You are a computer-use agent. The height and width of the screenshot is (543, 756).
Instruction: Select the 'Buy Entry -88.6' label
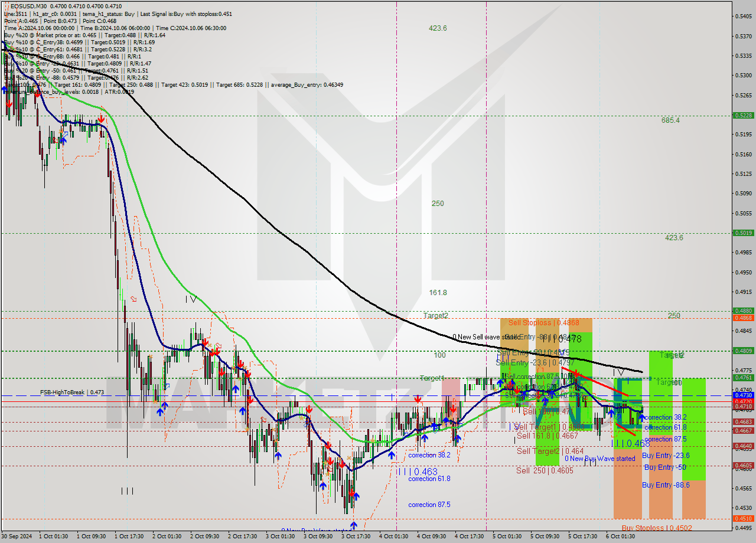click(666, 485)
